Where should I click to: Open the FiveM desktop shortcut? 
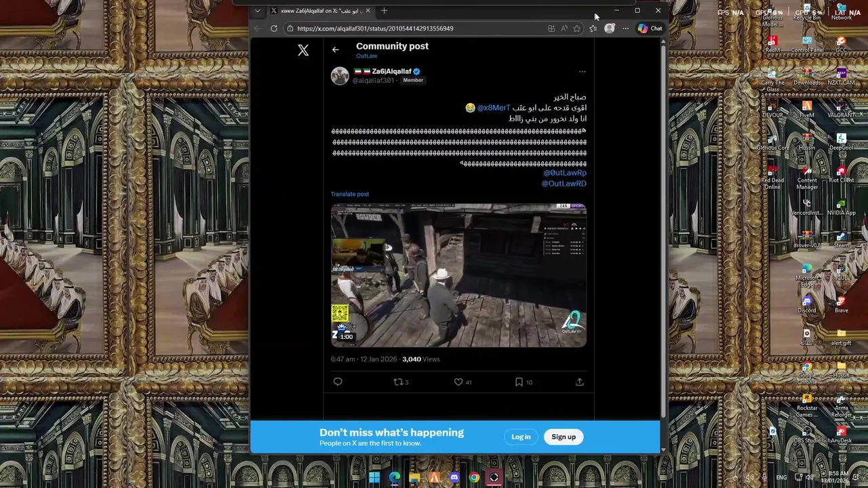(x=807, y=108)
